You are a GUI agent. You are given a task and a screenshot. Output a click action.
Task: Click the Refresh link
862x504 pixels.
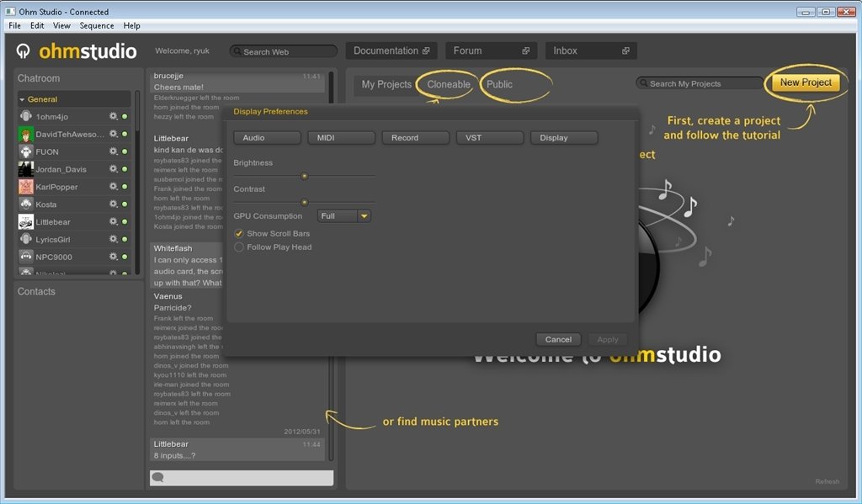coord(827,481)
